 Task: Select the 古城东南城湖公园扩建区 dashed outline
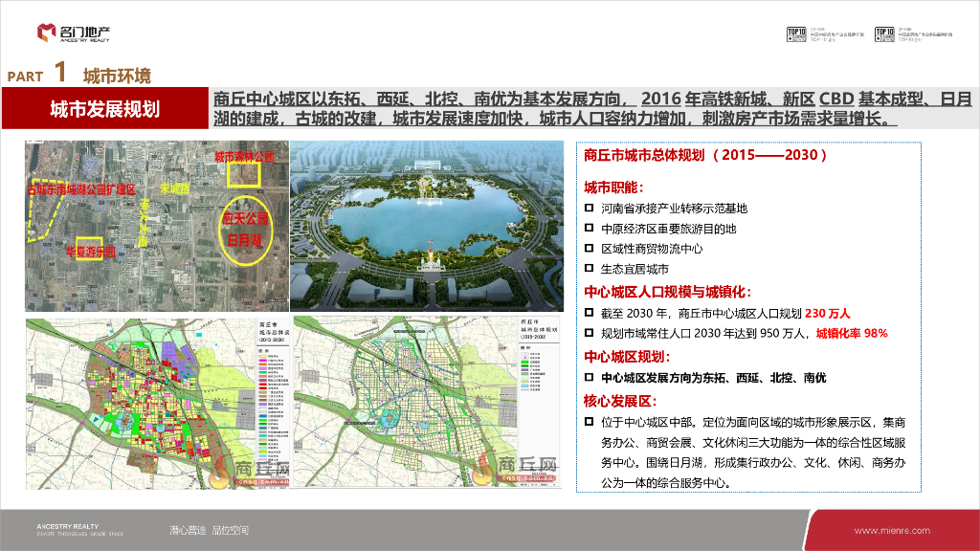(x=44, y=208)
